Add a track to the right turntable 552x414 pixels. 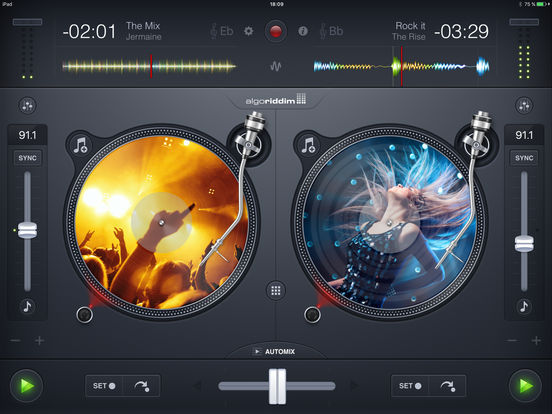(x=309, y=145)
